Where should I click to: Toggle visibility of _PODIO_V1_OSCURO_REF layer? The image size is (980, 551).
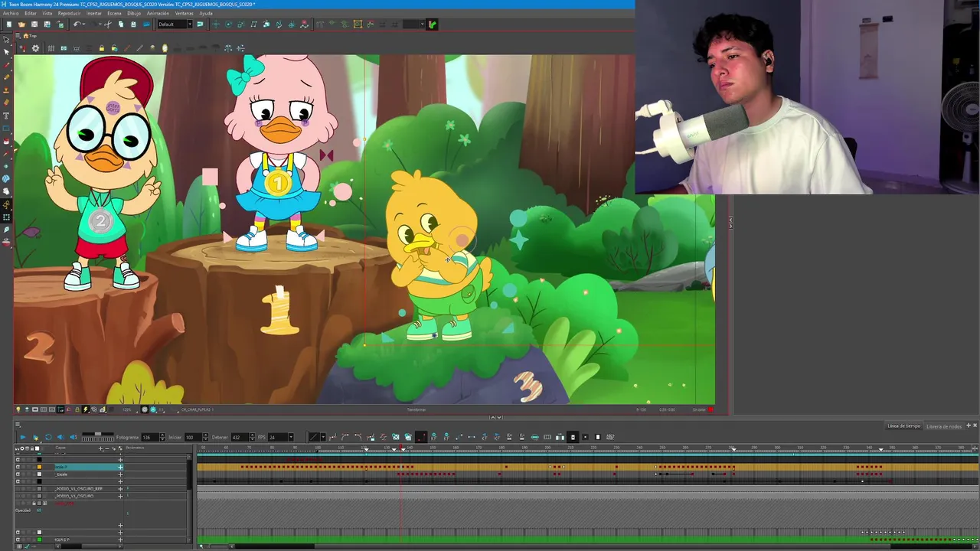(18, 489)
